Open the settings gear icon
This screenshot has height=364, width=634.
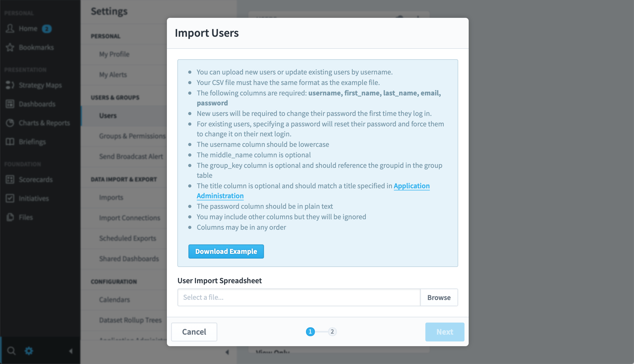[29, 351]
